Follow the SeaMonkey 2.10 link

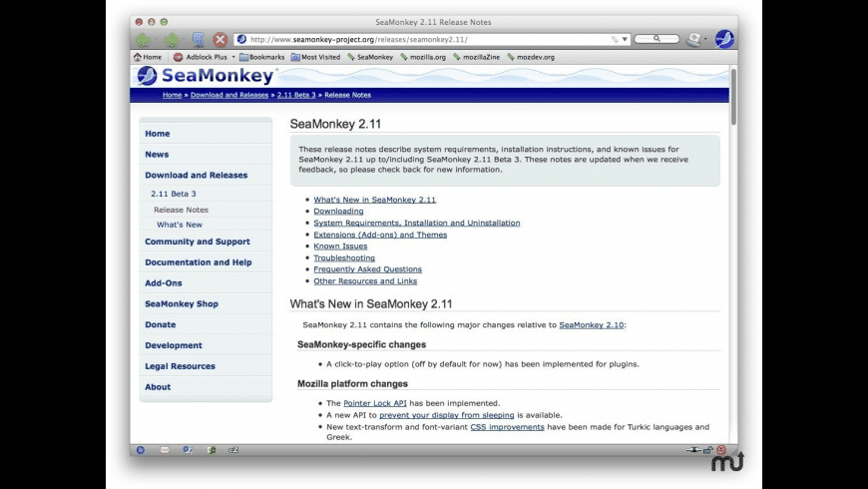coord(592,325)
